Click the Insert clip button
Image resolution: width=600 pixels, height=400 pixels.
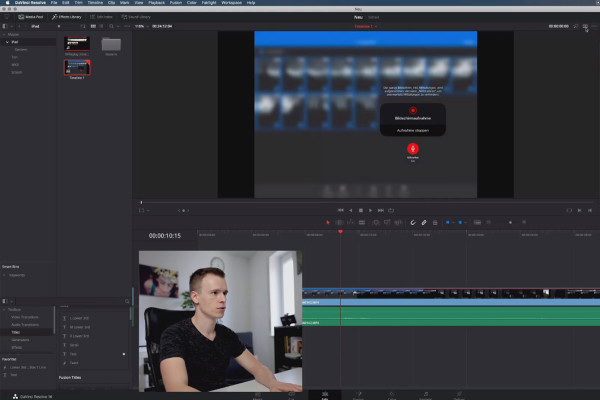click(376, 222)
